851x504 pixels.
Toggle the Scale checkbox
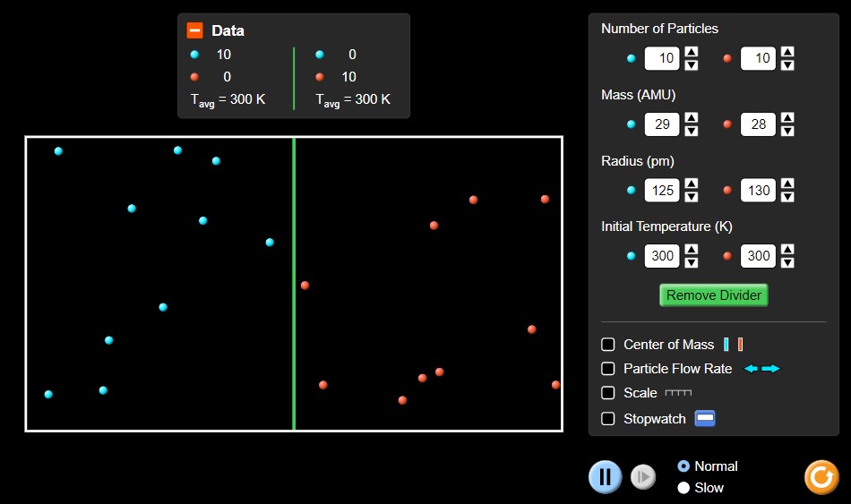pos(608,393)
